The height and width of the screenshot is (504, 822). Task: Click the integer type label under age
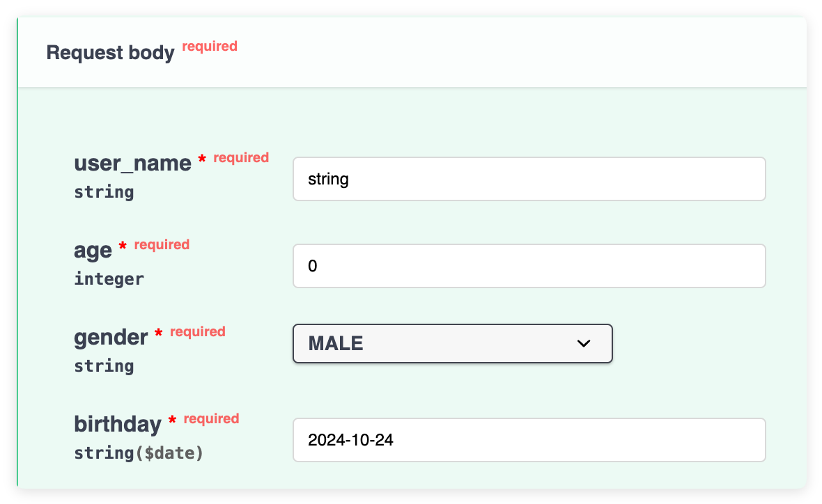(x=109, y=278)
